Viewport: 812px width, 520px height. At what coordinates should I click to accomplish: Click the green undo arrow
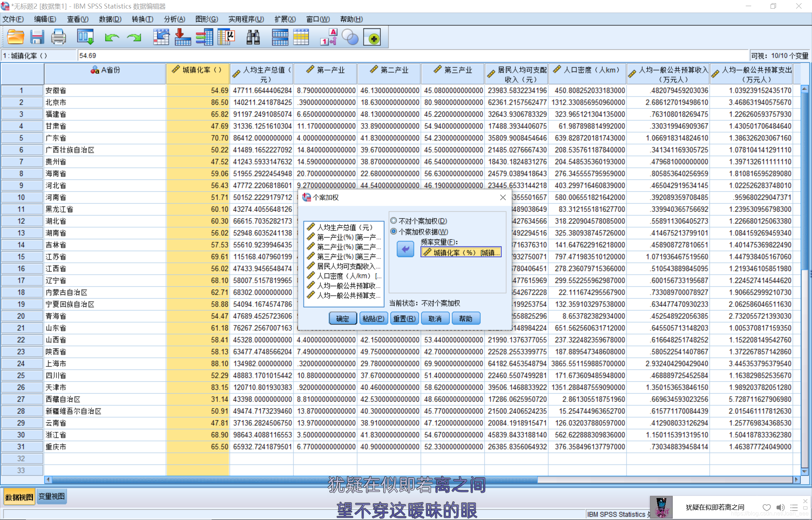coord(112,37)
